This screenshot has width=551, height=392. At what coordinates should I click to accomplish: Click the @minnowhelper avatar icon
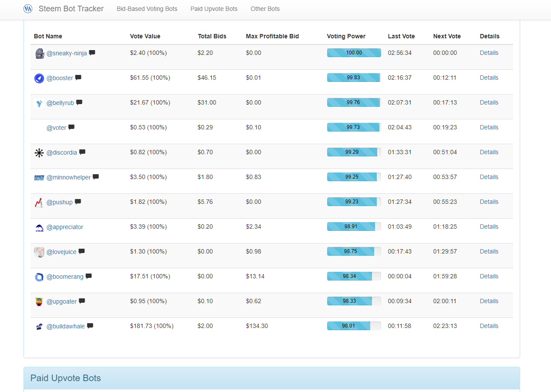tap(39, 178)
